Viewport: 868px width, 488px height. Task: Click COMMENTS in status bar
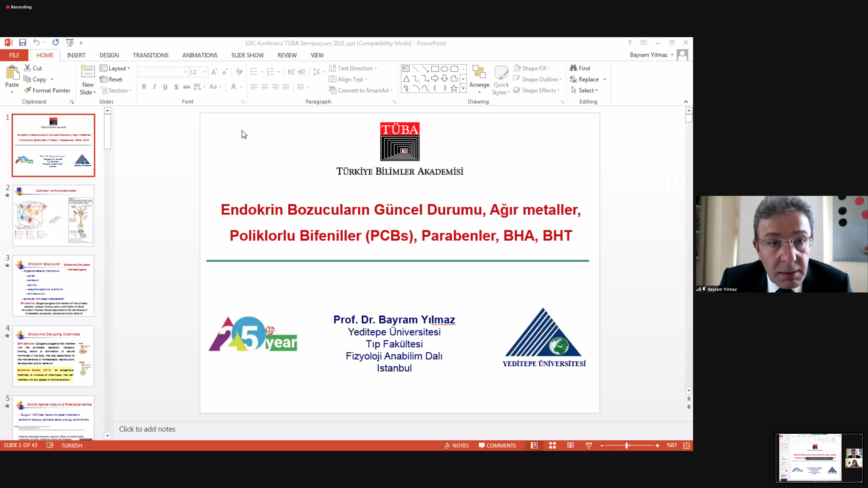pyautogui.click(x=497, y=445)
